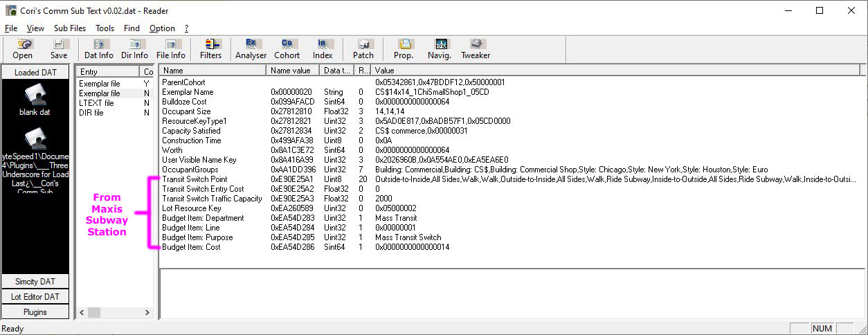
Task: Select the Budget Item: Department row
Action: coord(512,217)
